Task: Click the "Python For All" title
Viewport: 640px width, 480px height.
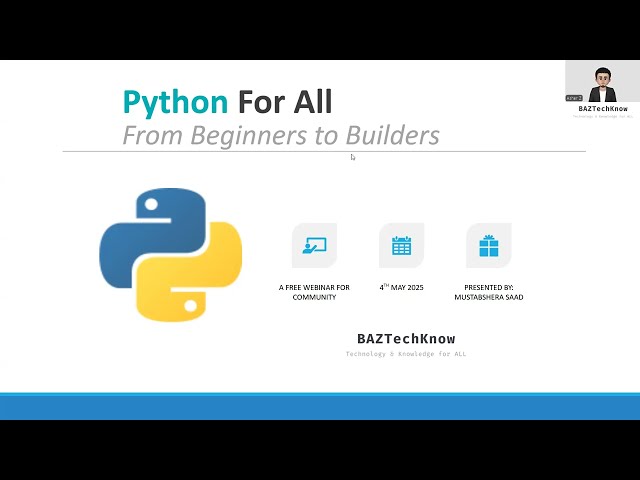Action: pos(228,102)
